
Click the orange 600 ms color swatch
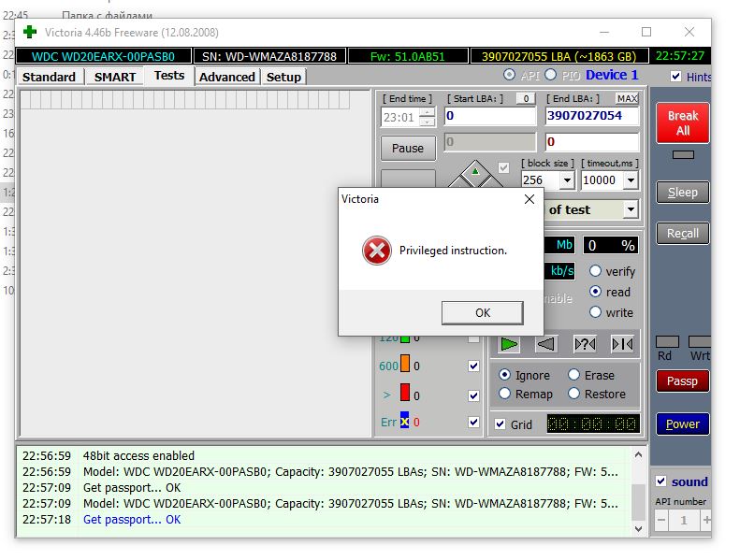[x=405, y=364]
